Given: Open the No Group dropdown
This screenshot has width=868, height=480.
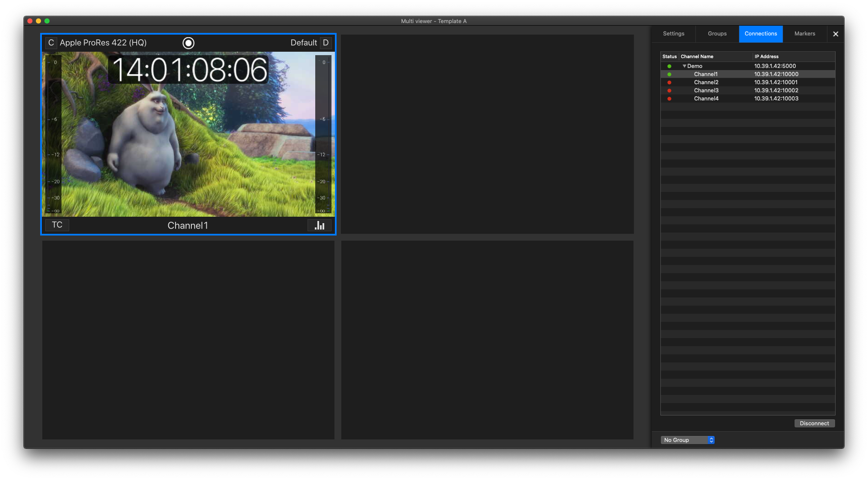Looking at the screenshot, I should [687, 440].
